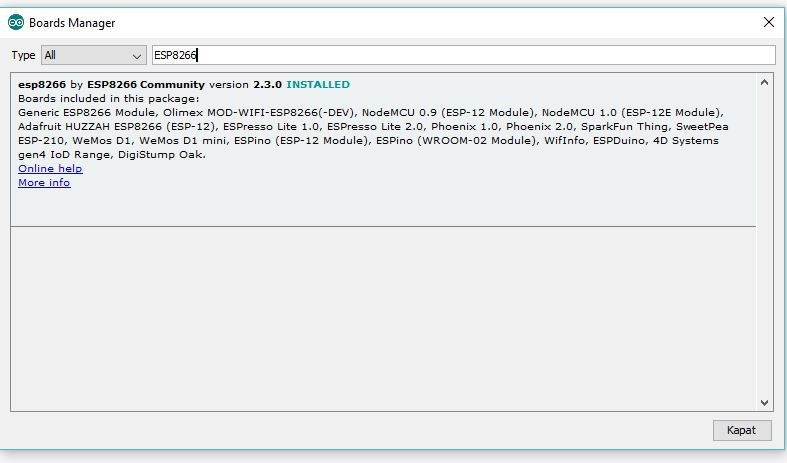Click the Arduino logo in title bar

pyautogui.click(x=16, y=22)
